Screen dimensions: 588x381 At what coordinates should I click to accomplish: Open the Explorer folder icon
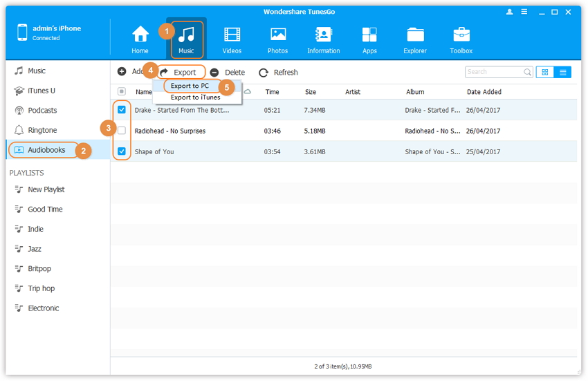pos(415,35)
